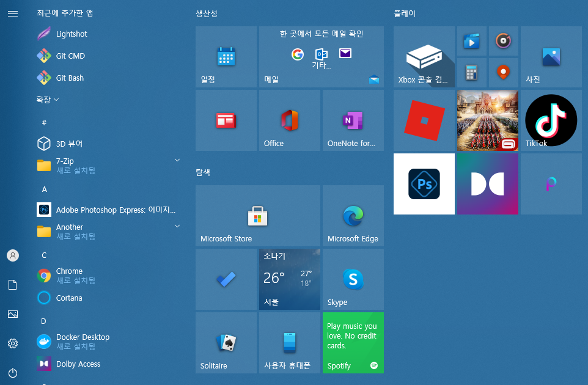Screen dimensions: 588x385
Task: Click the 플레이 group header
Action: (x=404, y=13)
